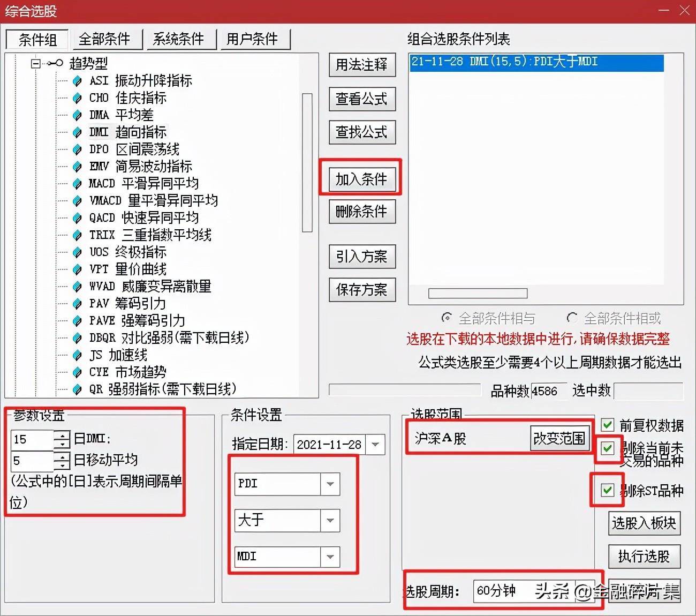Screen dimensions: 696x616
Task: Increase the 日DMI parameter value
Action: click(63, 435)
